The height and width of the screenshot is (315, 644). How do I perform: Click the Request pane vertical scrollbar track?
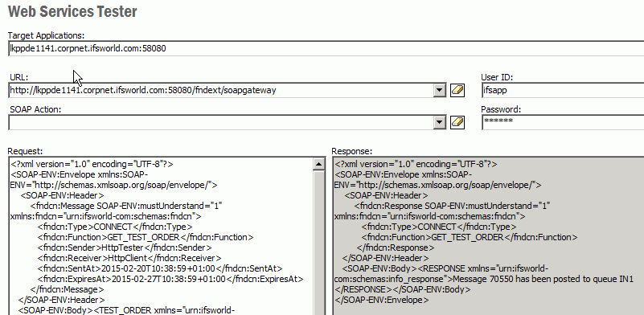(x=318, y=243)
